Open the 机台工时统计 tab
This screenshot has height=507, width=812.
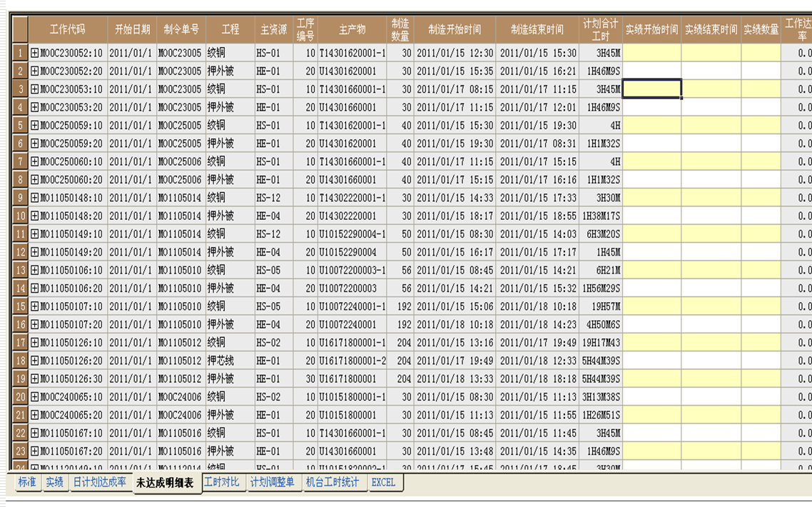coord(332,483)
